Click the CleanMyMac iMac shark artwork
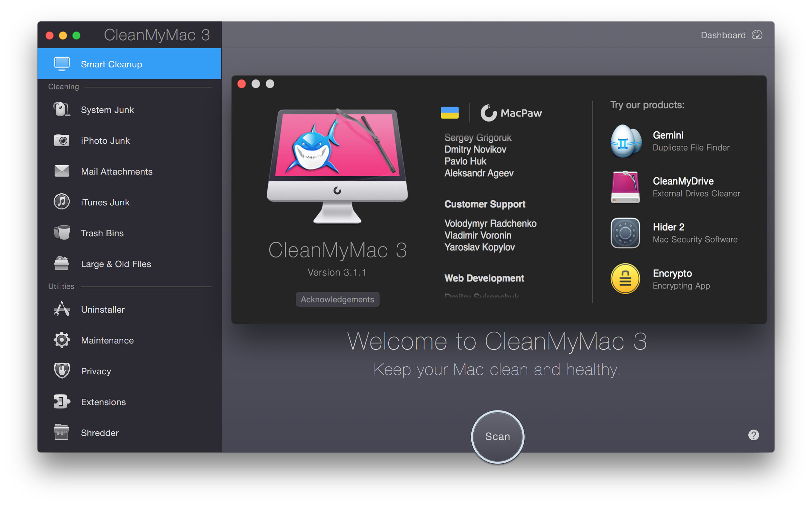 pos(337,166)
